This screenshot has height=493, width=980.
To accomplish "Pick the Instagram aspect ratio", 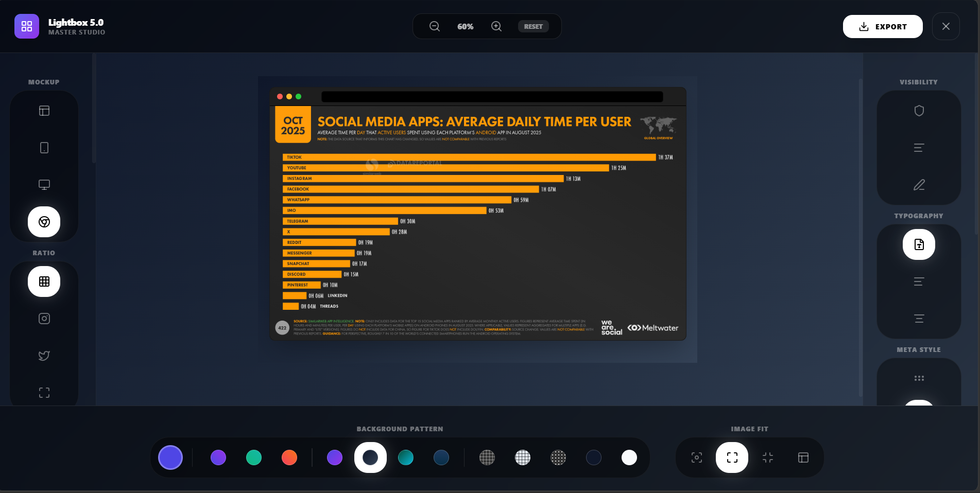I will pyautogui.click(x=44, y=319).
